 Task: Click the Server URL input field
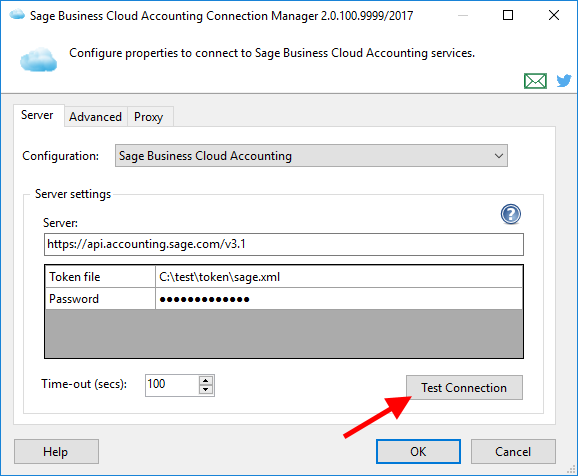(283, 244)
